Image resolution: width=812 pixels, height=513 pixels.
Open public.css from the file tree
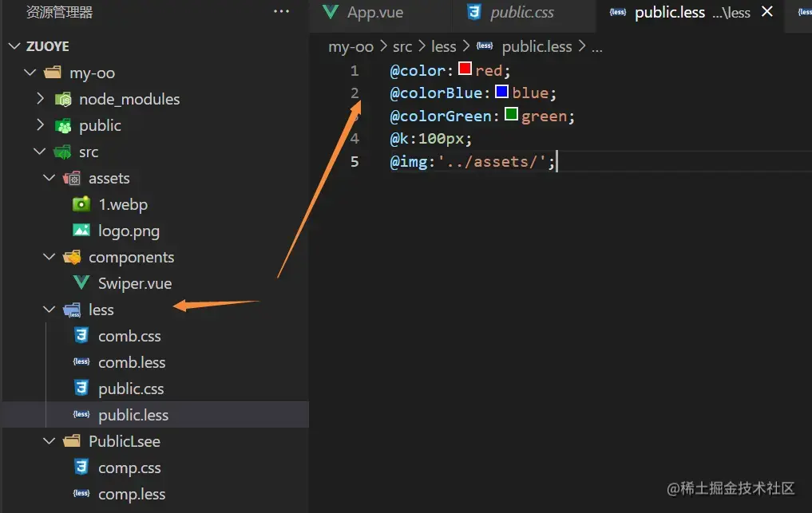(131, 389)
